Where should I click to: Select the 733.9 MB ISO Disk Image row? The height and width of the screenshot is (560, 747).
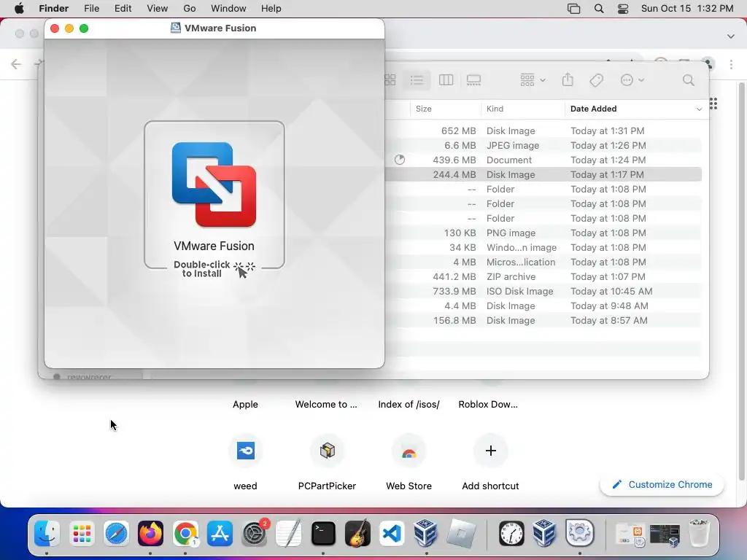click(x=543, y=291)
